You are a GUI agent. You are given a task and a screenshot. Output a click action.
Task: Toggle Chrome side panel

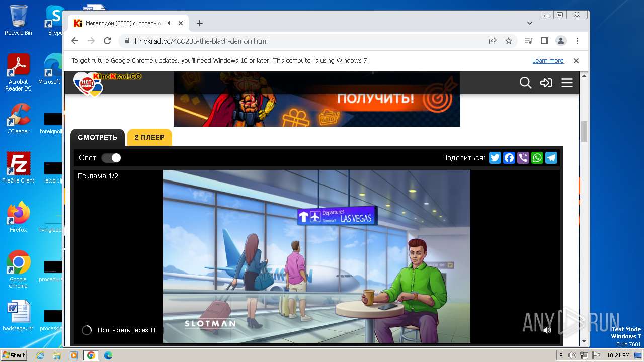tap(544, 41)
